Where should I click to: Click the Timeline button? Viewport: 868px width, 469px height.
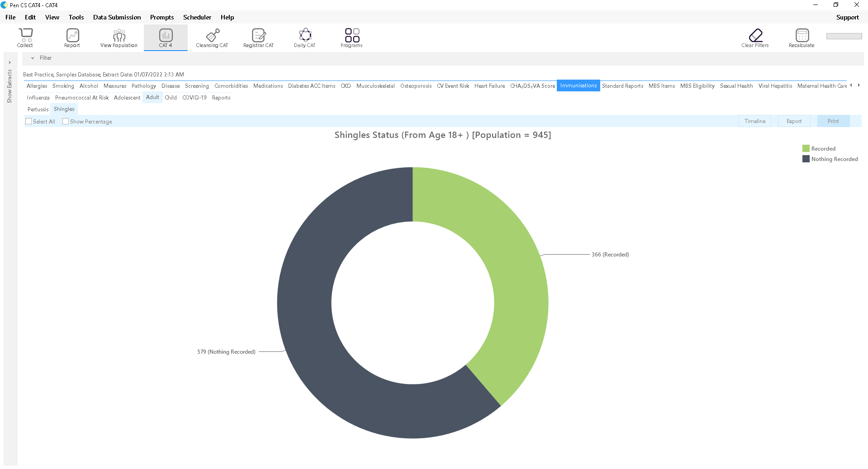755,121
